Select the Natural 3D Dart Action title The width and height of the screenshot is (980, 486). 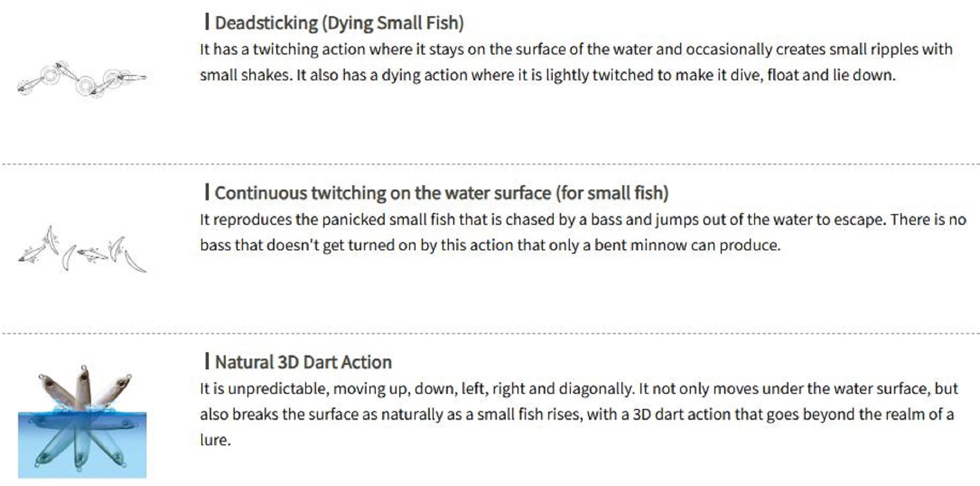tap(303, 363)
